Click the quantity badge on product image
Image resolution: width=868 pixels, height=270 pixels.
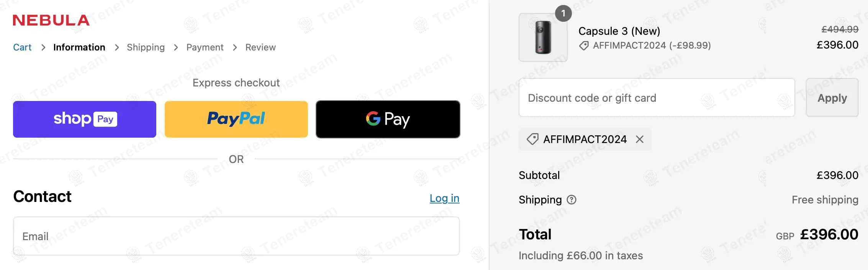point(563,13)
